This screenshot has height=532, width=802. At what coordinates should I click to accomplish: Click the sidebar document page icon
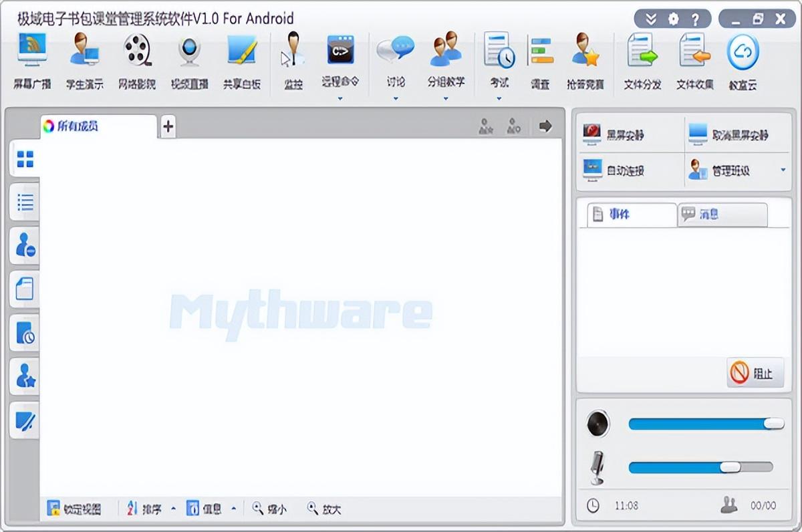(x=25, y=289)
